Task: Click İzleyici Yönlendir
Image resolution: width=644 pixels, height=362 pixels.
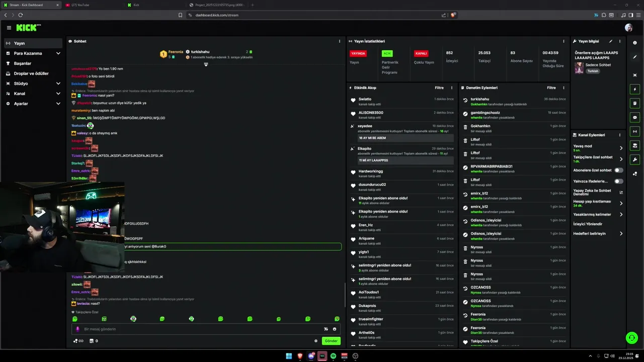Action: [588, 224]
